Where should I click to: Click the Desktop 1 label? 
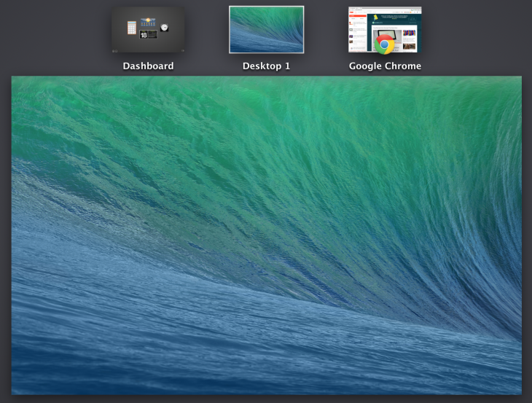click(266, 66)
